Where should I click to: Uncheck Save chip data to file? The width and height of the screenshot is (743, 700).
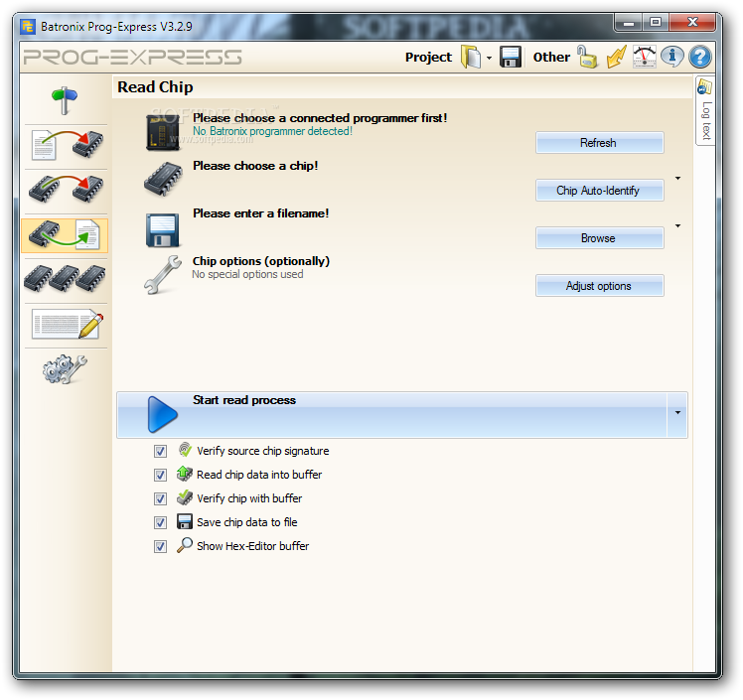click(x=160, y=522)
